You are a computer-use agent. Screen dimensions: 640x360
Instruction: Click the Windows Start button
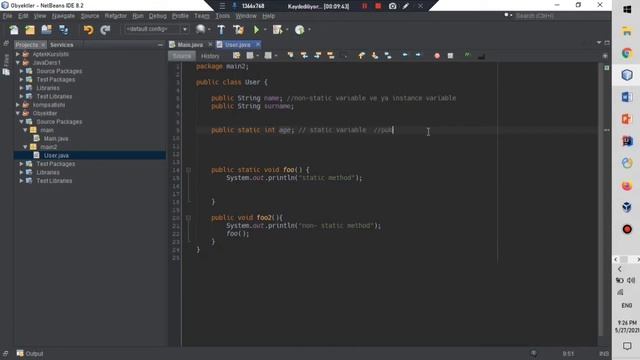click(x=627, y=9)
